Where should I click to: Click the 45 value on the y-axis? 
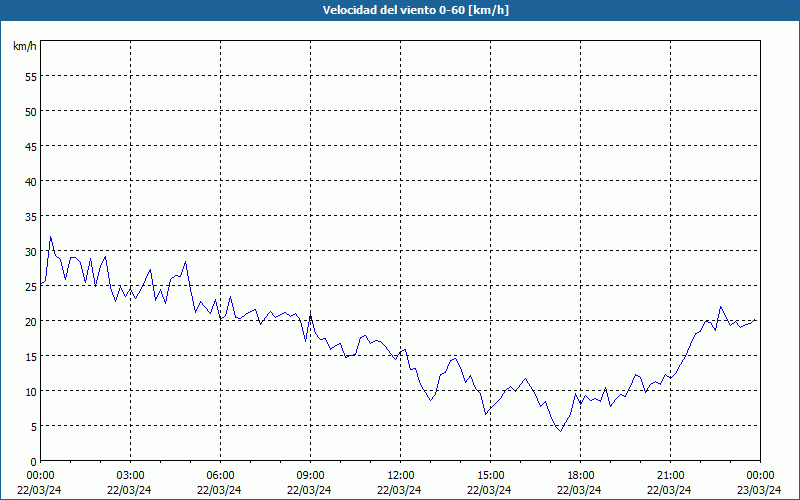[31, 146]
